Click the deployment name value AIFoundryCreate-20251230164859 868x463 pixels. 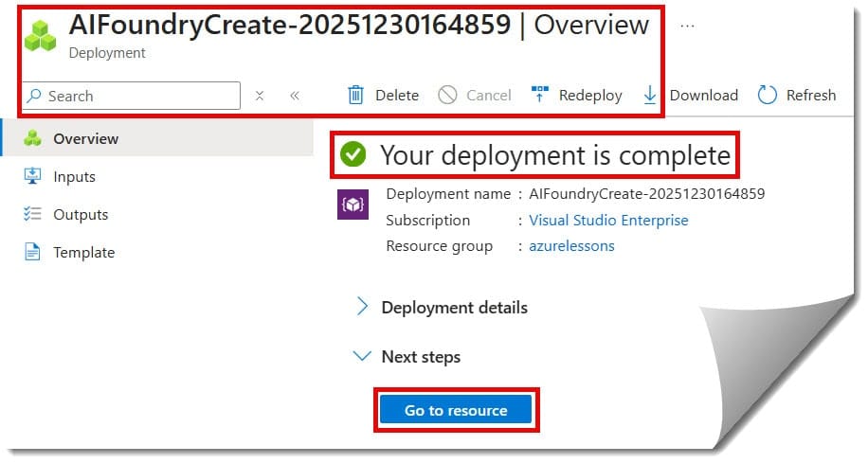[x=646, y=194]
